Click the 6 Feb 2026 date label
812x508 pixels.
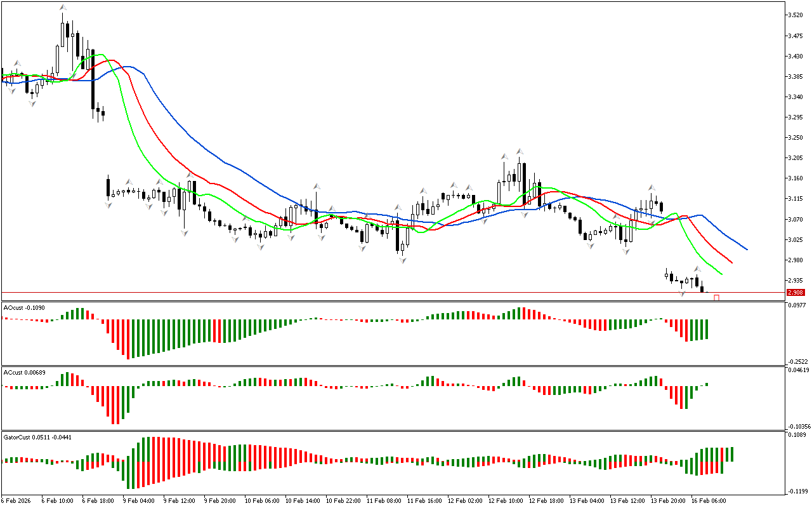click(16, 500)
